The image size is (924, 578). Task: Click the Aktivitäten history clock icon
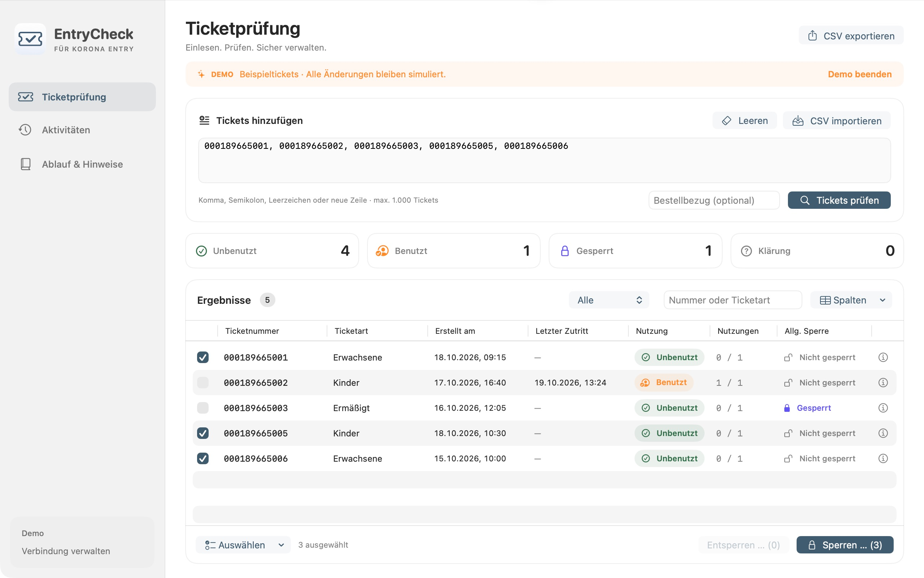click(25, 130)
